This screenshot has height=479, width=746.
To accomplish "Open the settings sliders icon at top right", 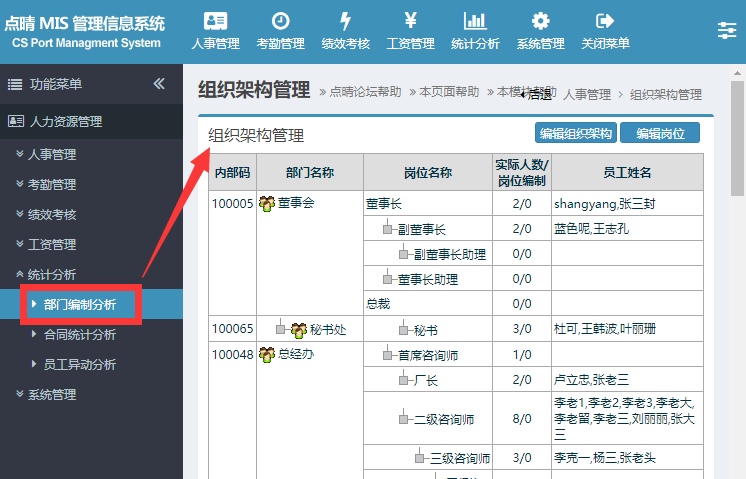I will (727, 31).
